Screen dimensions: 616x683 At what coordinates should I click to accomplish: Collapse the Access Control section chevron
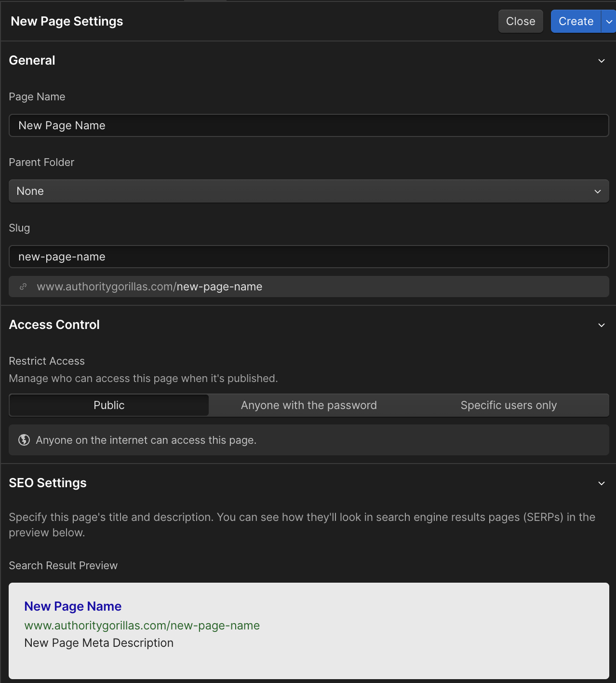point(602,325)
